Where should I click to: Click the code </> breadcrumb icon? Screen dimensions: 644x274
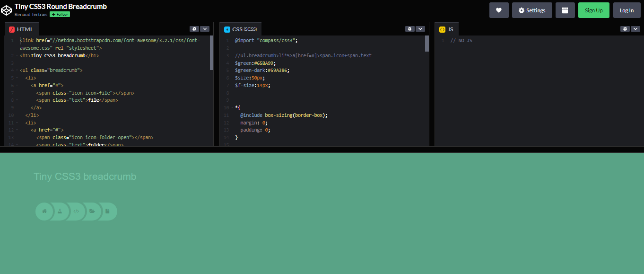coord(76,212)
